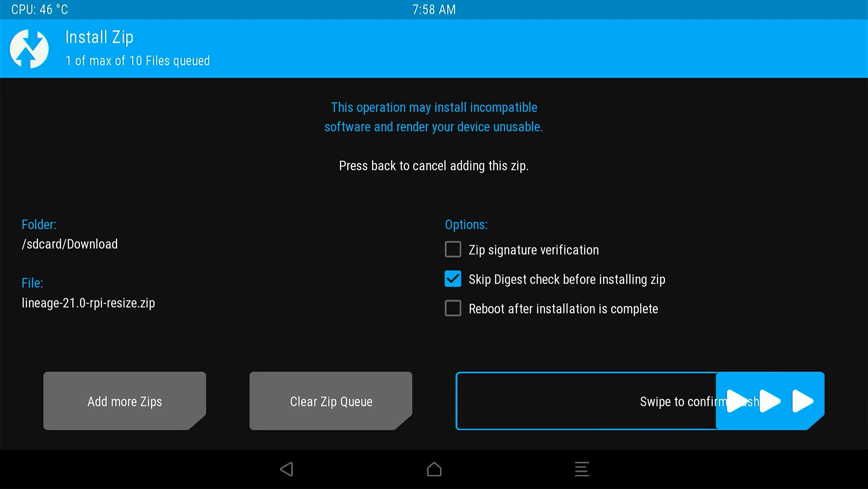Click the lineage-21.0-rpi-resize.zip file name
The width and height of the screenshot is (868, 489).
click(x=88, y=303)
